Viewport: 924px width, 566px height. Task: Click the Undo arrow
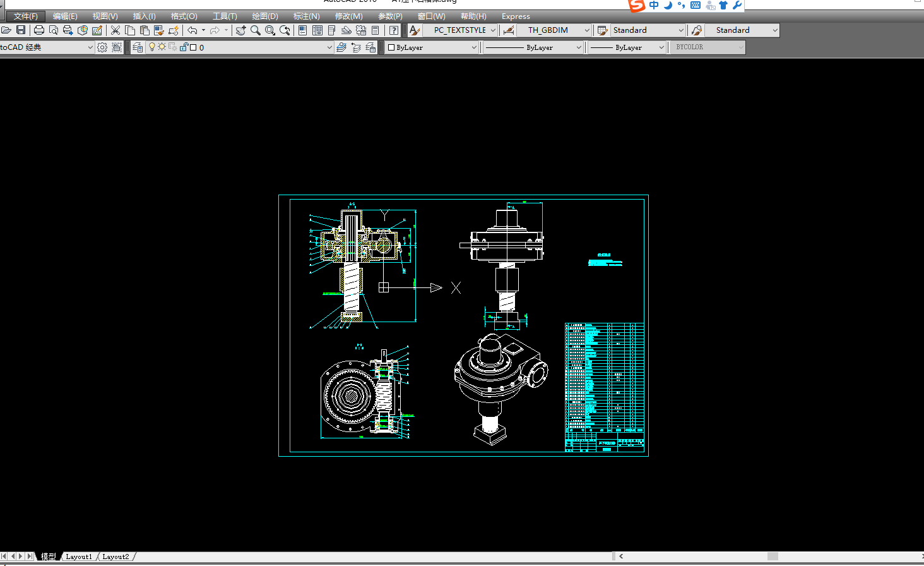(x=192, y=30)
